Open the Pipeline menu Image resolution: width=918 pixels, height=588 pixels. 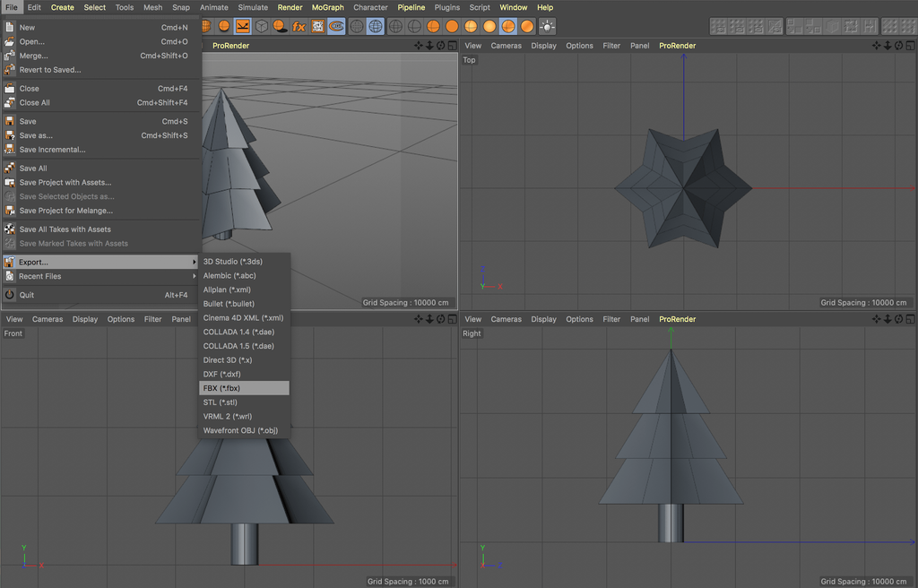tap(411, 7)
